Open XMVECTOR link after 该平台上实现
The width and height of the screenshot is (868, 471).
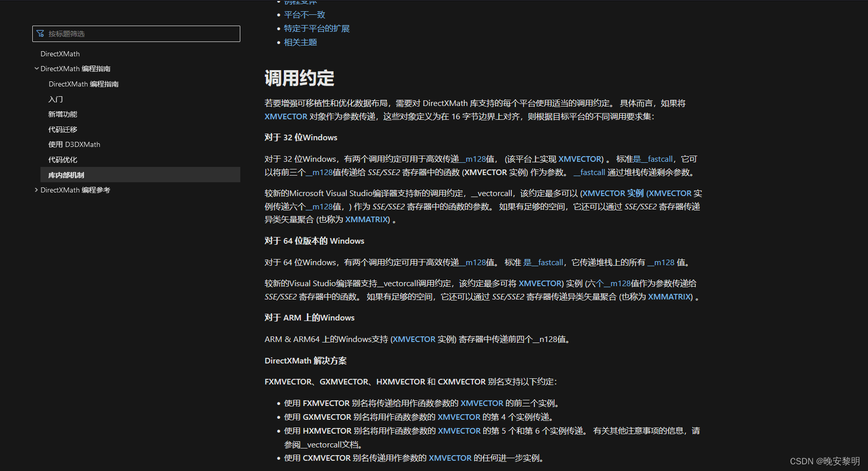coord(580,159)
